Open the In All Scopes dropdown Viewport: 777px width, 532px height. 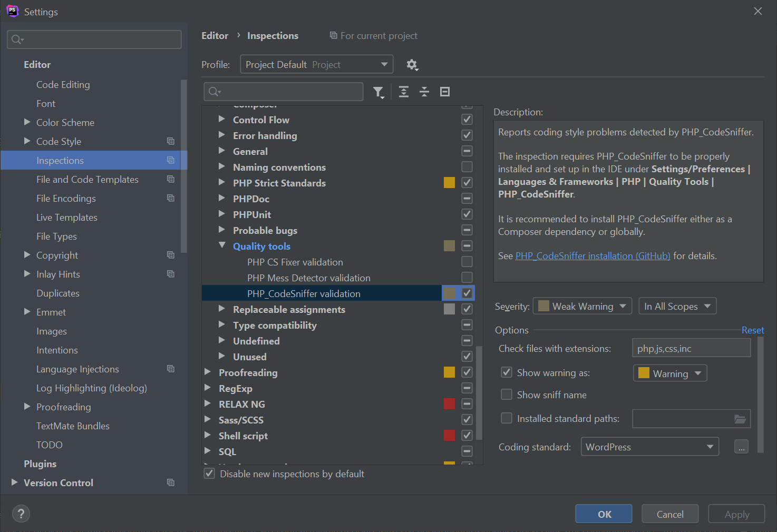(677, 306)
